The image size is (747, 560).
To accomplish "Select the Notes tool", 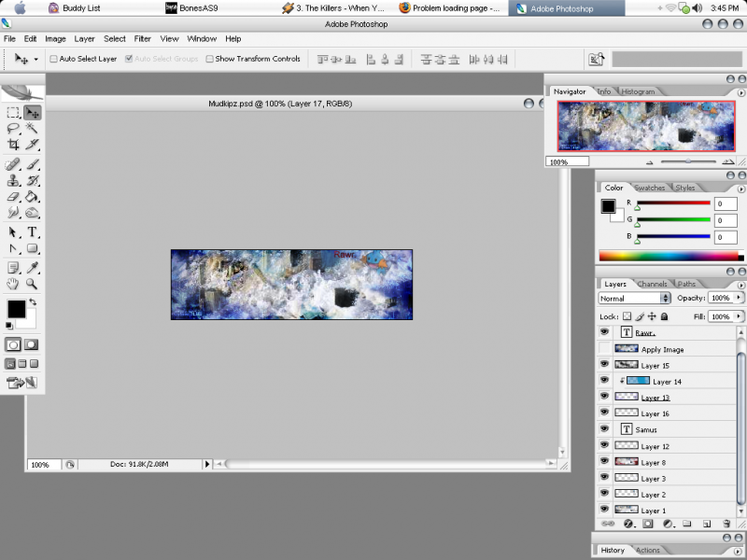I will 13,268.
